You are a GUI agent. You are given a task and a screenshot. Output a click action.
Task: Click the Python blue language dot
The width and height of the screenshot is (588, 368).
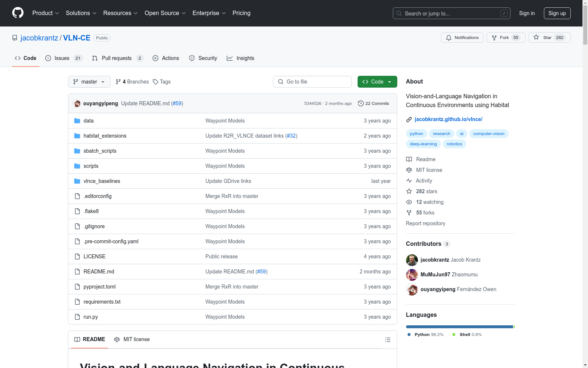409,335
